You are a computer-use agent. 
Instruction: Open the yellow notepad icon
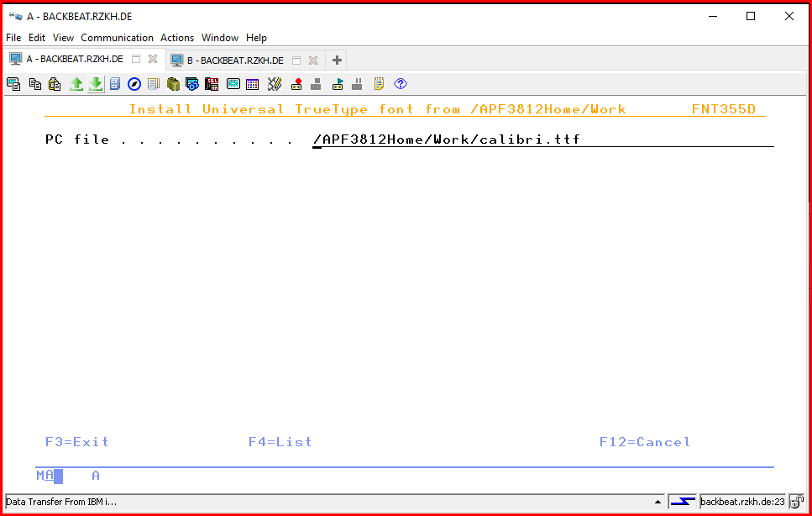pyautogui.click(x=379, y=84)
